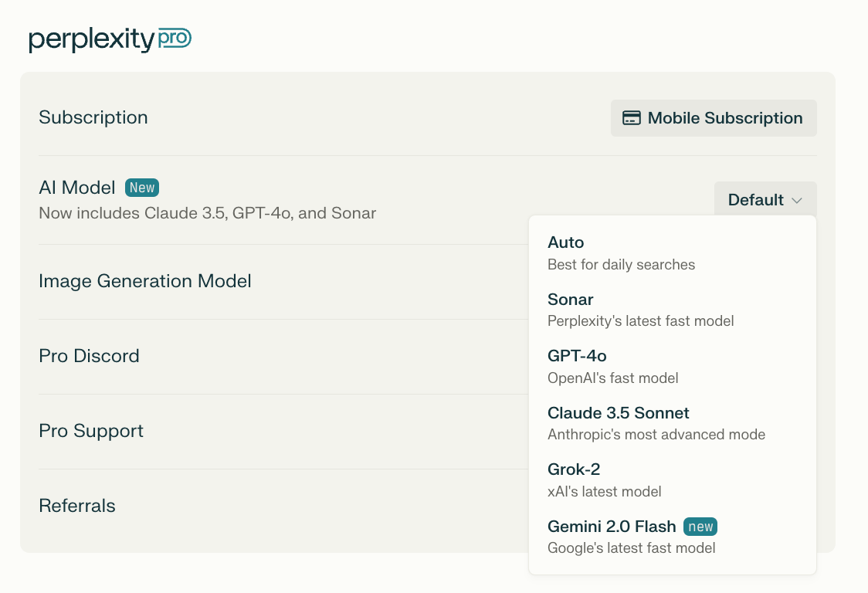Click the Referrals row label
The width and height of the screenshot is (868, 593).
(77, 506)
